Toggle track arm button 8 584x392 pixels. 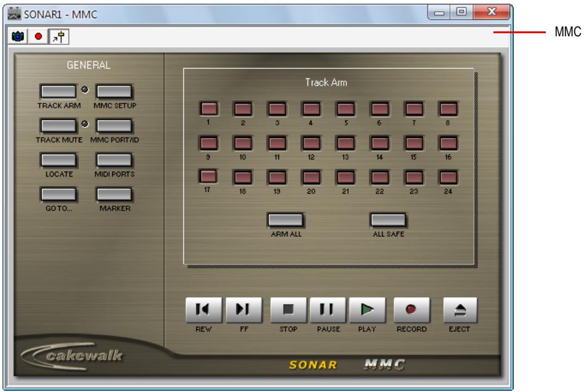coord(448,109)
